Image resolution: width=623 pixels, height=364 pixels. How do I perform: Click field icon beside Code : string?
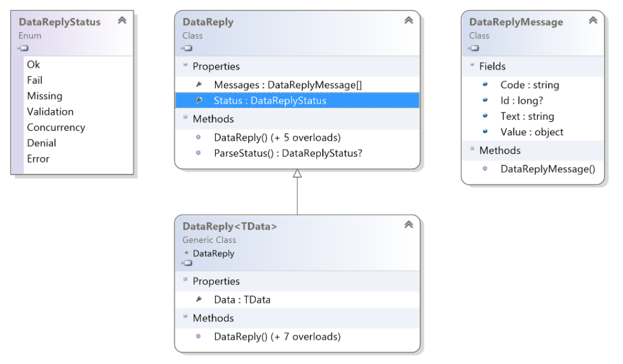tap(485, 84)
